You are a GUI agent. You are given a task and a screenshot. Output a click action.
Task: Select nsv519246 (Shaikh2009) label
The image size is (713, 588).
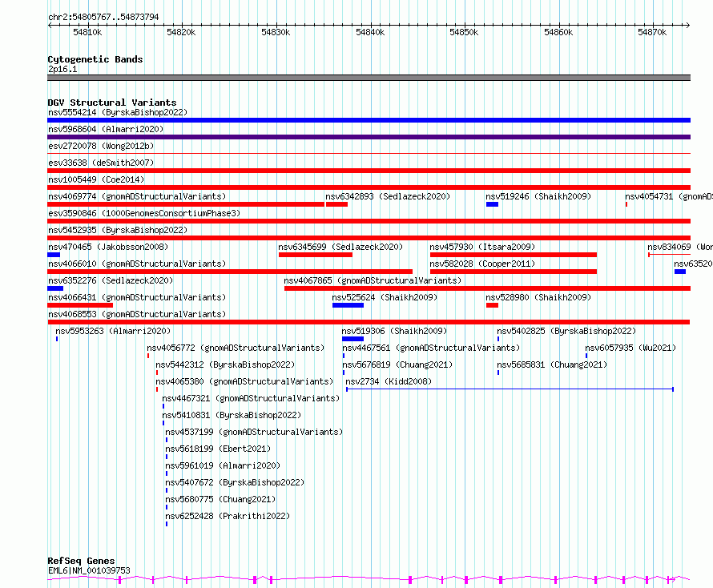[538, 196]
